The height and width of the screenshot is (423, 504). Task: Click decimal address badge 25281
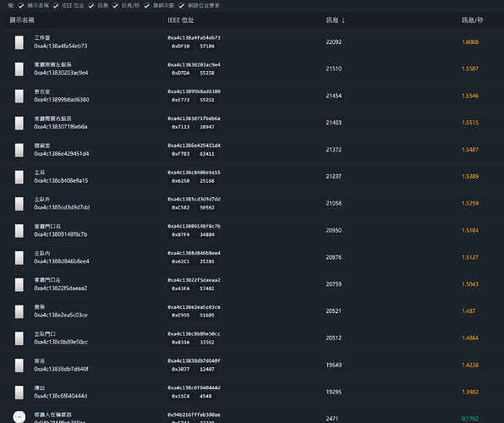[x=207, y=261]
